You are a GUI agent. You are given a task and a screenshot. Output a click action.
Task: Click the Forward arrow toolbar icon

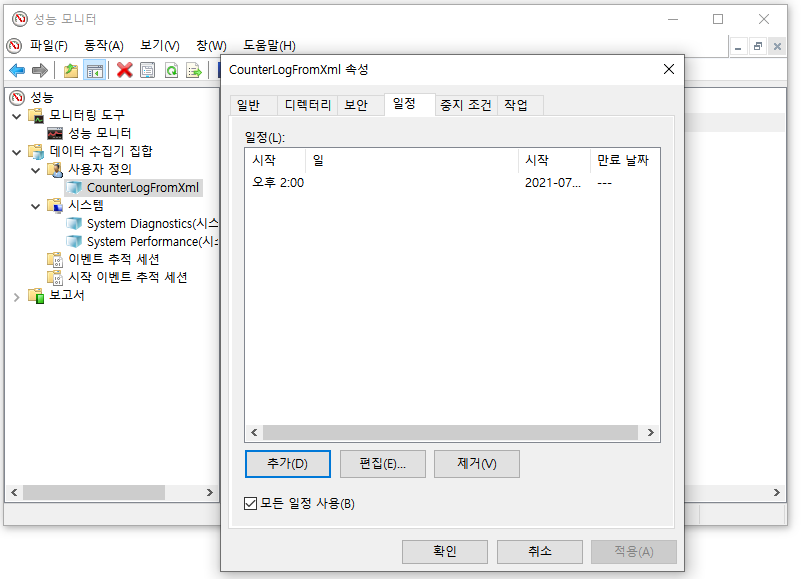click(x=40, y=70)
